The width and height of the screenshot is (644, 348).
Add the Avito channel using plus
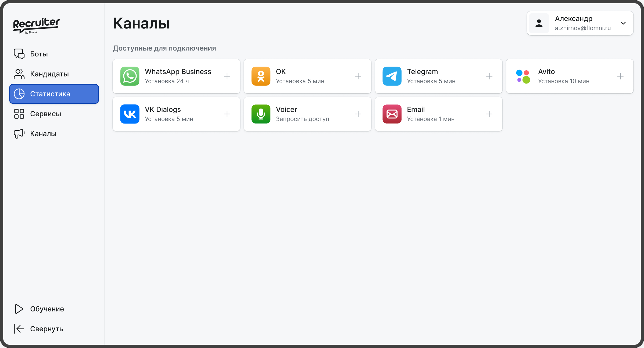click(620, 76)
